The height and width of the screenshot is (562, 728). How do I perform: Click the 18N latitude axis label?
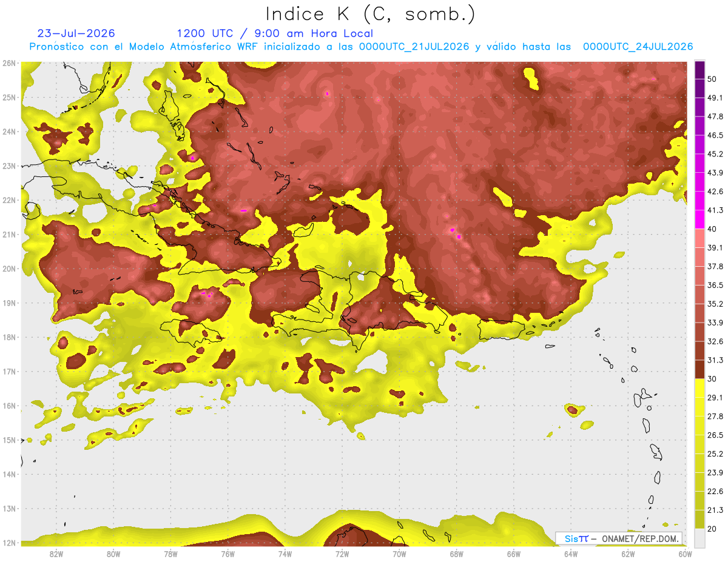pyautogui.click(x=9, y=337)
